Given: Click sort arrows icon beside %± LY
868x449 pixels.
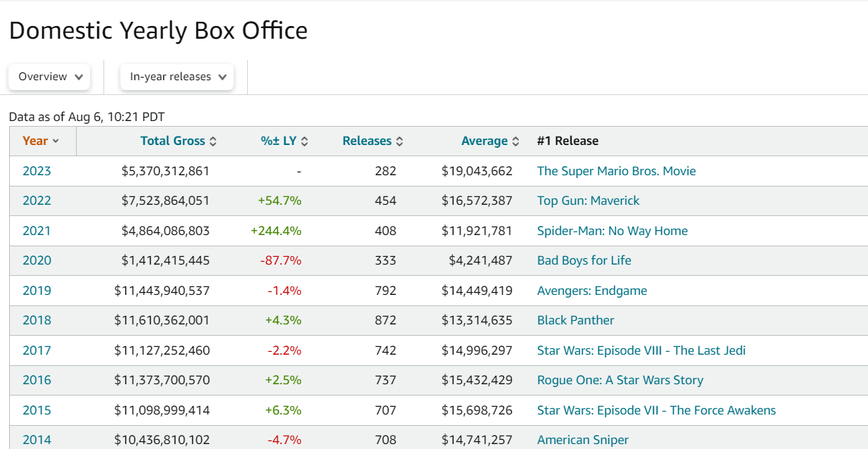Looking at the screenshot, I should [305, 141].
